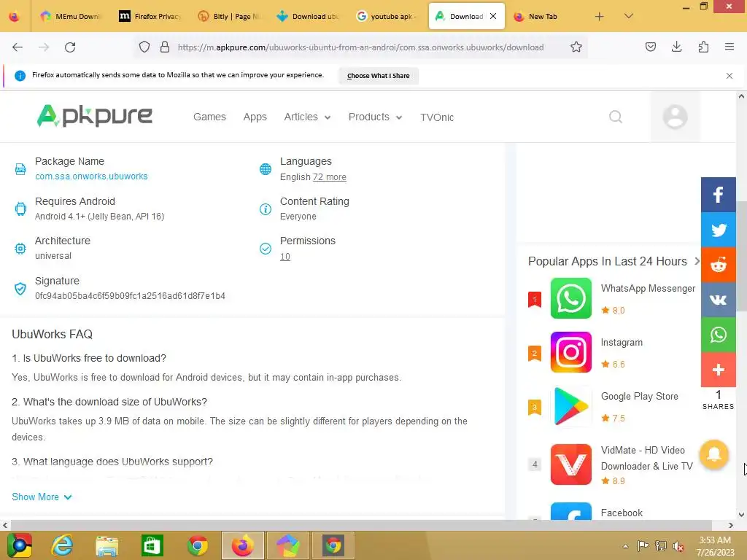Click the red plus more-sharing button

click(x=718, y=370)
